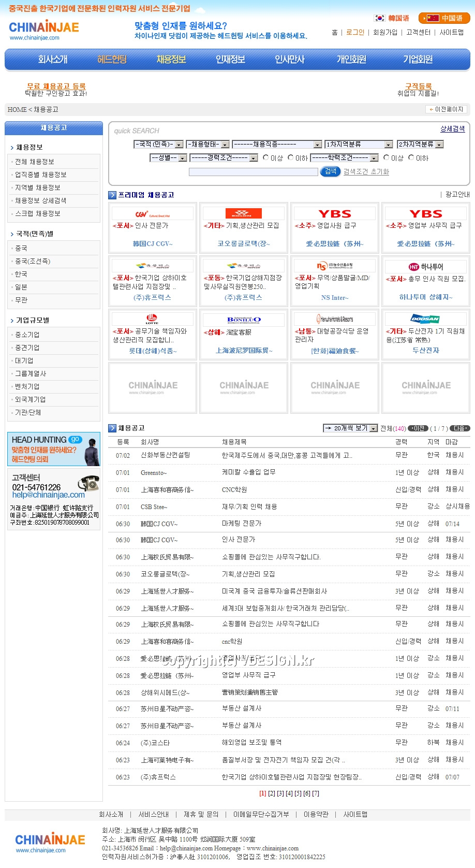
Task: Click the 이전페이지 back button
Action: 446,109
